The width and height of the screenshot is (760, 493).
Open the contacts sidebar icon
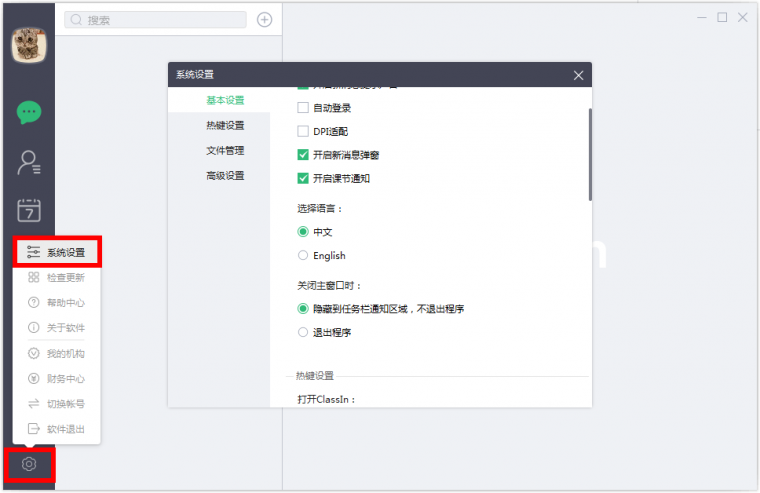coord(28,162)
